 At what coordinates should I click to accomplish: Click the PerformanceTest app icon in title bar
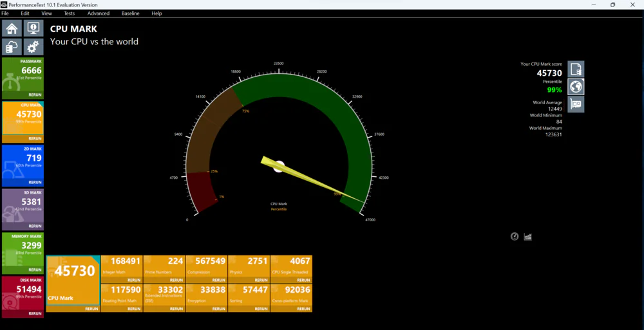(4, 5)
